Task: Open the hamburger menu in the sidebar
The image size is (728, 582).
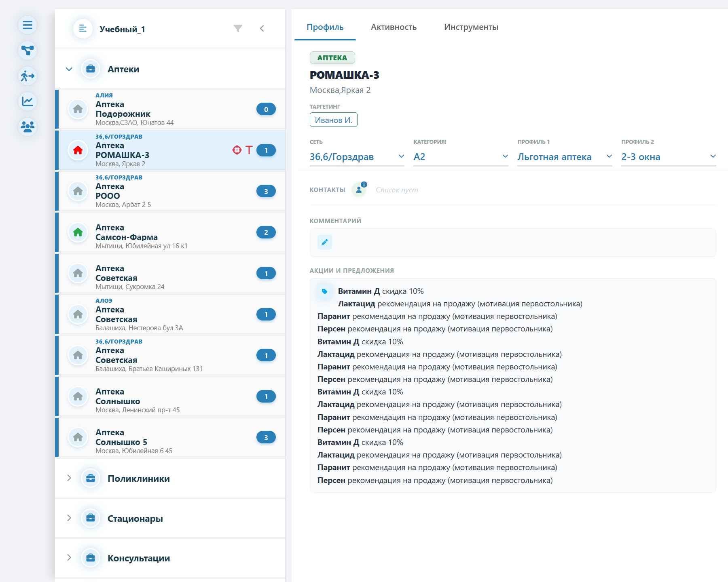Action: point(27,25)
